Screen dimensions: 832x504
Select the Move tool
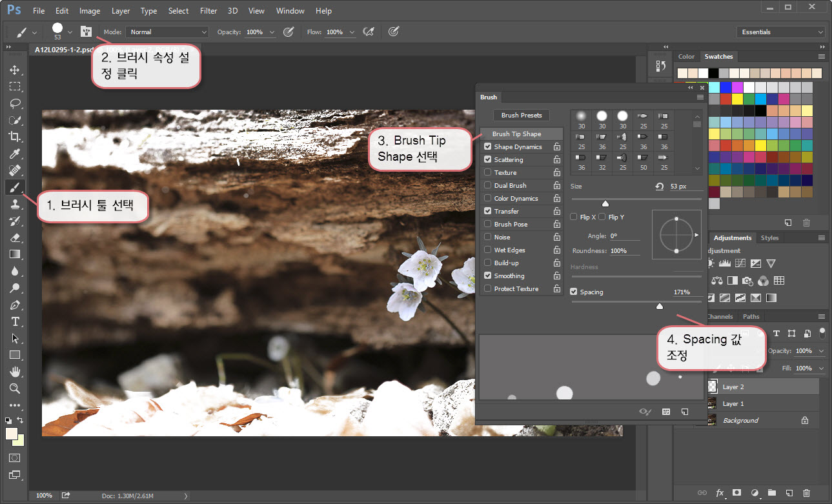(x=15, y=70)
